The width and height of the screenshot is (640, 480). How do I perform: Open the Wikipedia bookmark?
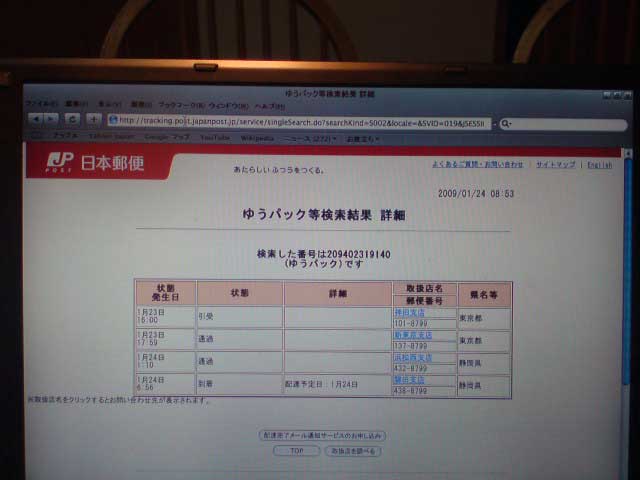pyautogui.click(x=257, y=138)
